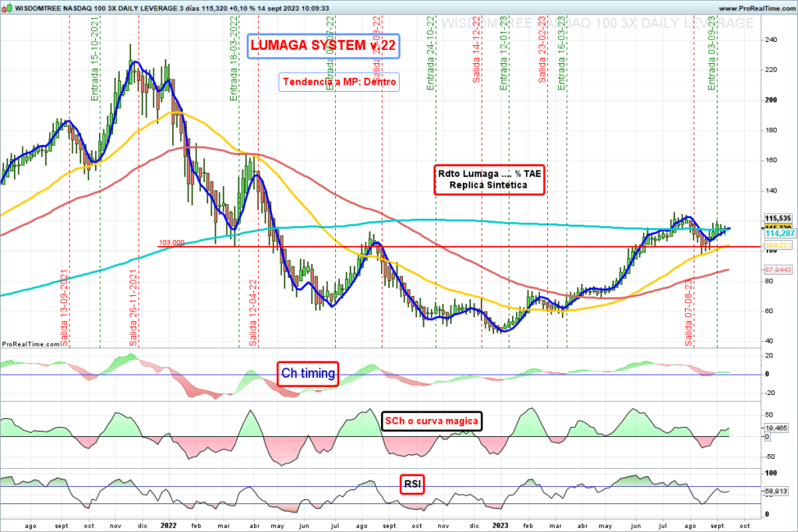This screenshot has width=798, height=532.
Task: Click the 'Salida 07-08-23' marker label
Action: pos(689,313)
